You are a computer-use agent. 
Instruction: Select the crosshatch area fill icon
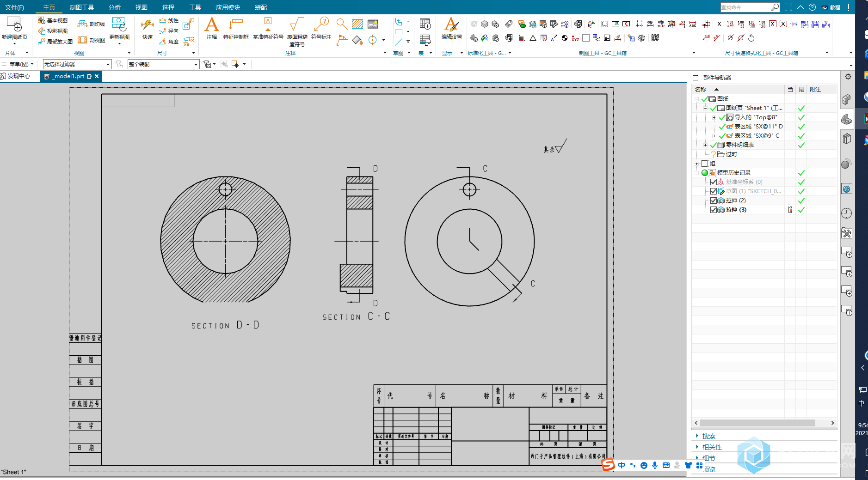click(357, 24)
